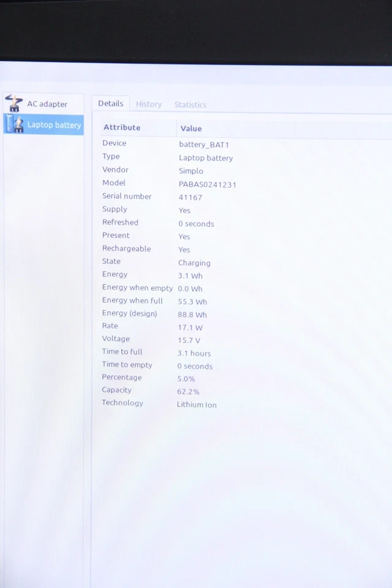Select the Laptop battery label in device list

(x=54, y=125)
